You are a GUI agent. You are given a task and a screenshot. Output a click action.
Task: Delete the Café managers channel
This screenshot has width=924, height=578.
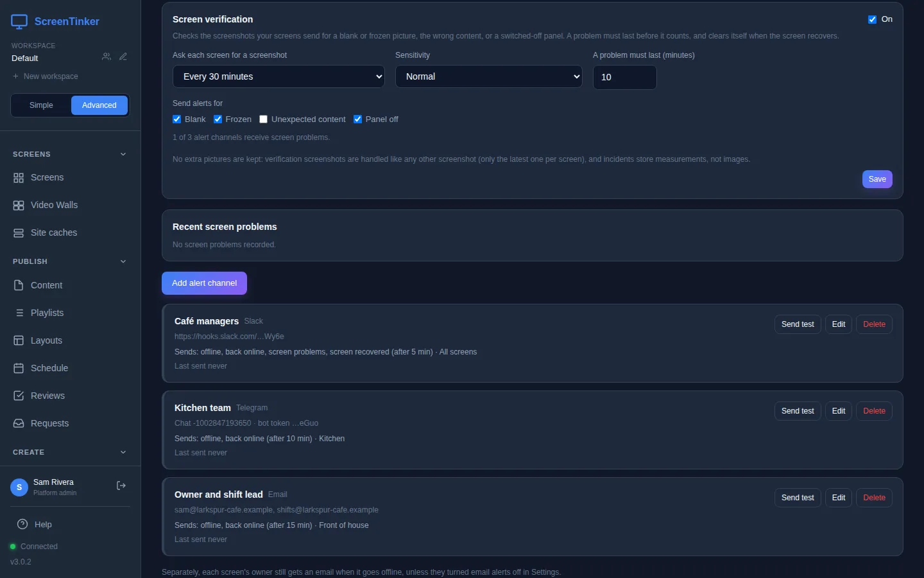coord(874,324)
